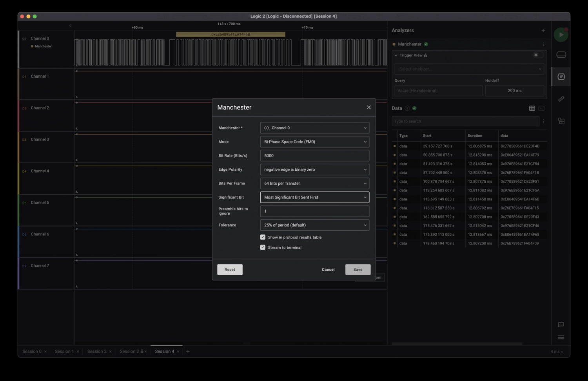The height and width of the screenshot is (381, 588).
Task: Toggle the Trigger View switch
Action: click(538, 55)
